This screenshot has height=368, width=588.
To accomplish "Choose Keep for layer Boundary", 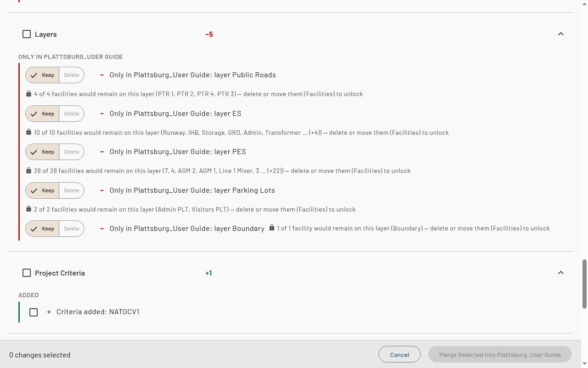I will coord(42,229).
